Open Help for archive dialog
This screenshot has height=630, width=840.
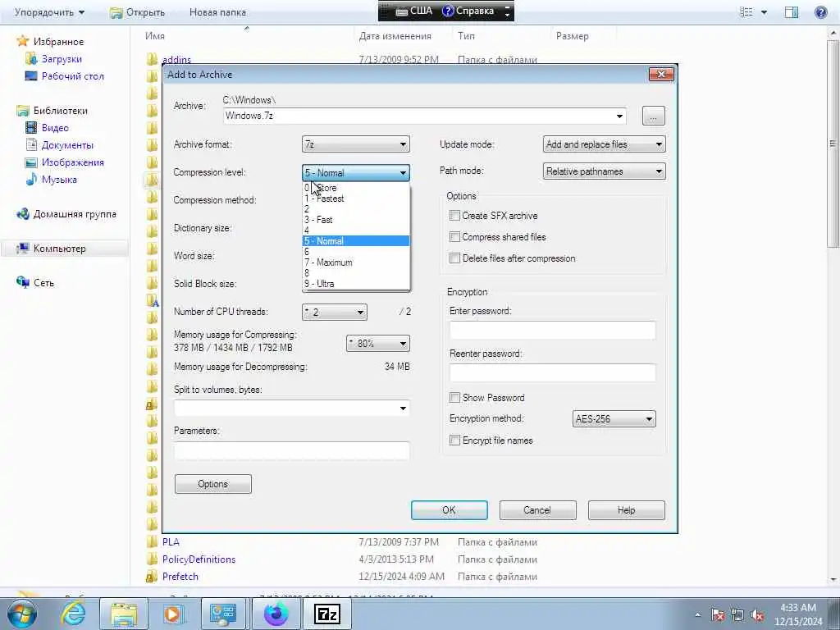point(626,510)
